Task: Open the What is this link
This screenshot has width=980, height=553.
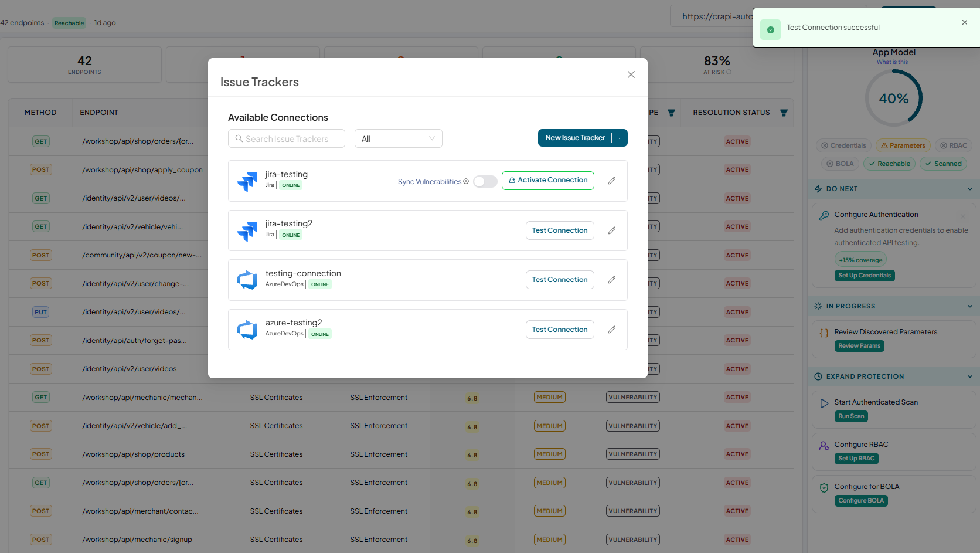Action: (x=892, y=62)
